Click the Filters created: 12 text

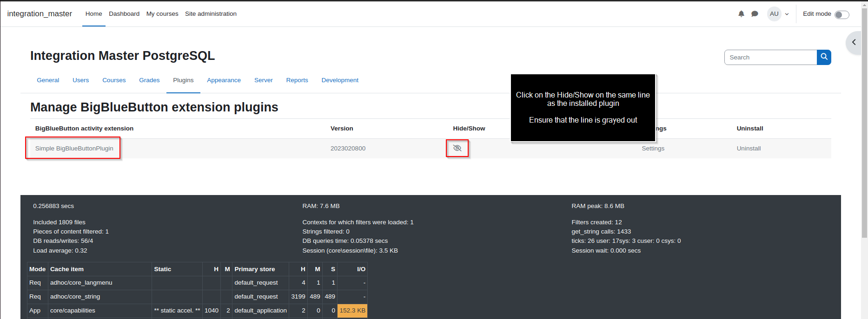click(596, 222)
